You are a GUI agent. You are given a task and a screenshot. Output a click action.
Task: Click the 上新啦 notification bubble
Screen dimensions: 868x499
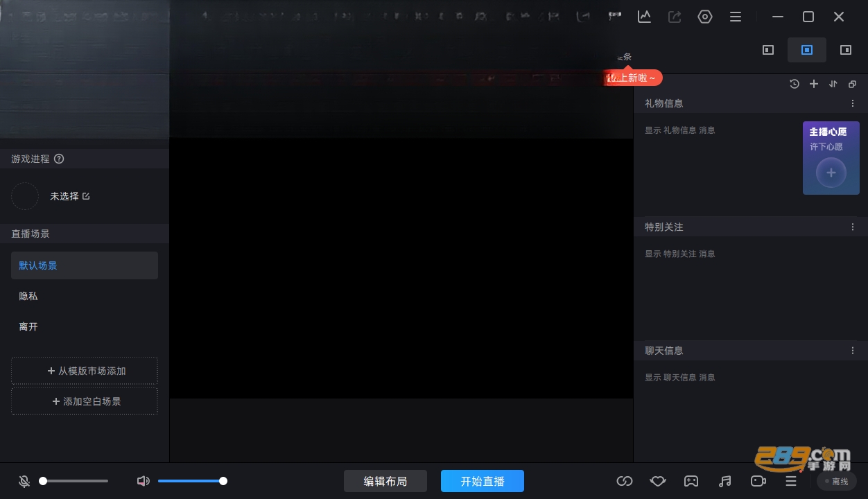tap(632, 78)
